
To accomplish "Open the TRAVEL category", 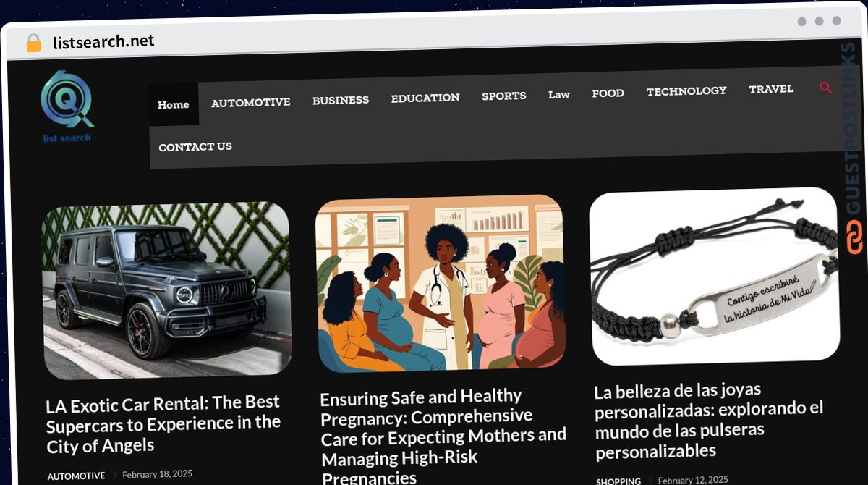I will (771, 88).
